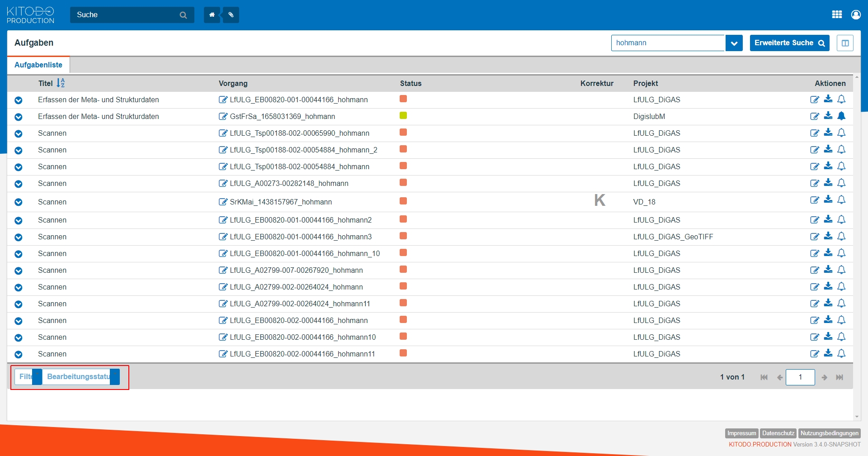
Task: Click the link icon next to the home button
Action: point(231,14)
